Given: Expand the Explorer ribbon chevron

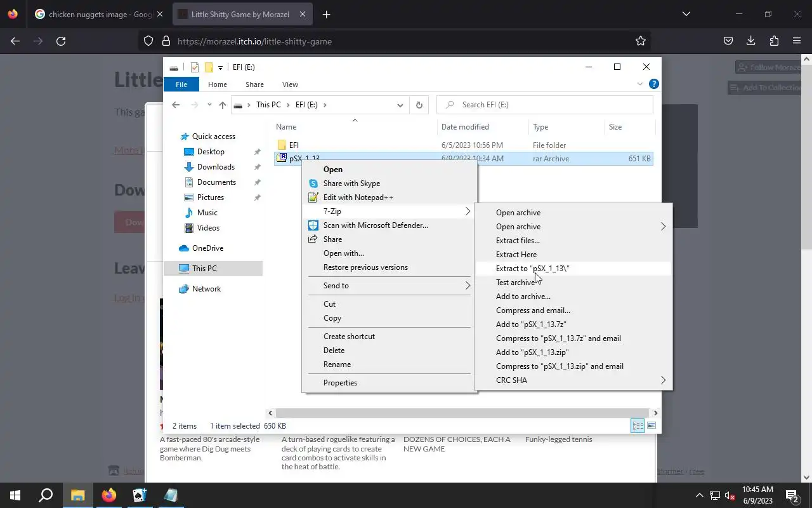Looking at the screenshot, I should (x=640, y=84).
